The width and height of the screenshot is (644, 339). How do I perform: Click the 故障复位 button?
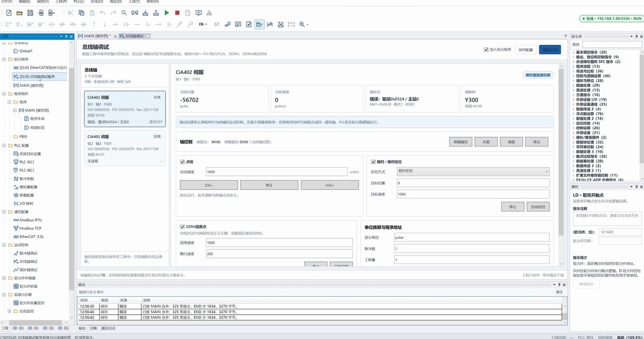pyautogui.click(x=460, y=142)
